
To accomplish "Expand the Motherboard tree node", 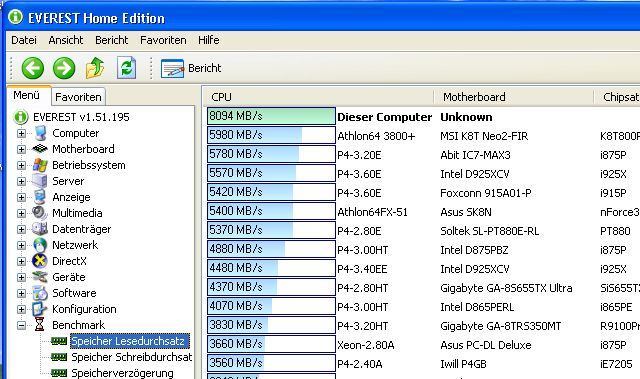I will click(x=21, y=149).
